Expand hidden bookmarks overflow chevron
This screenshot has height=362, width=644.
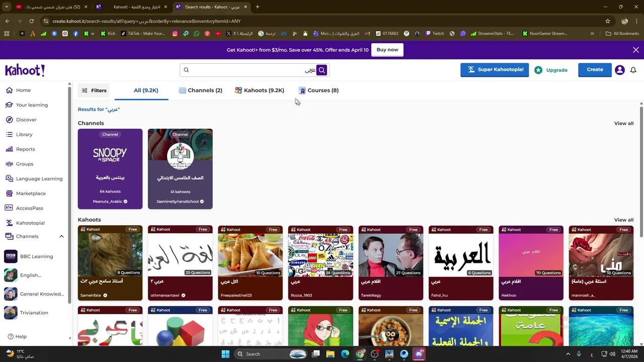[x=592, y=34]
